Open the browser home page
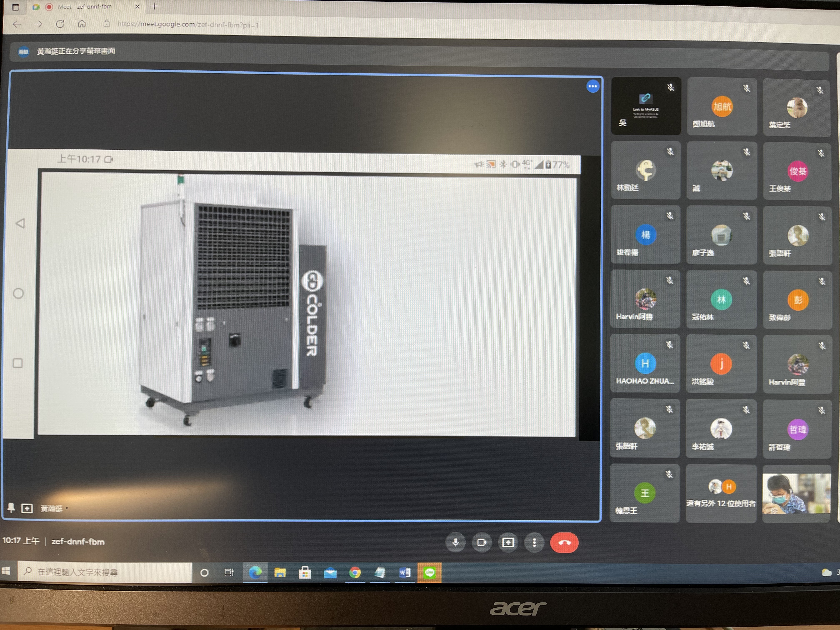 82,24
